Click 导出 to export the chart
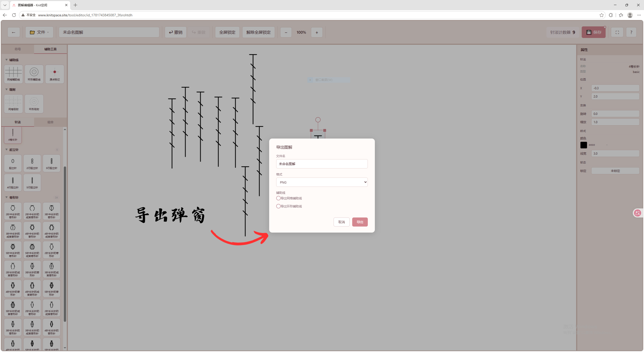 [x=360, y=222]
